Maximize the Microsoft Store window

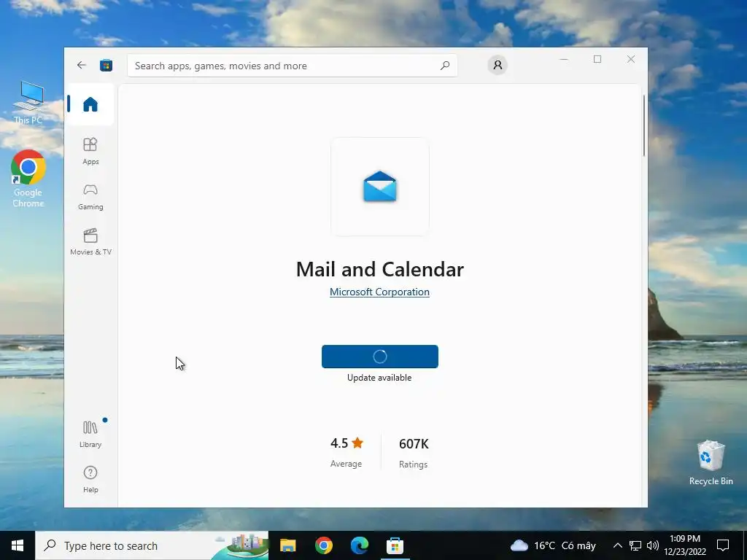pyautogui.click(x=597, y=59)
